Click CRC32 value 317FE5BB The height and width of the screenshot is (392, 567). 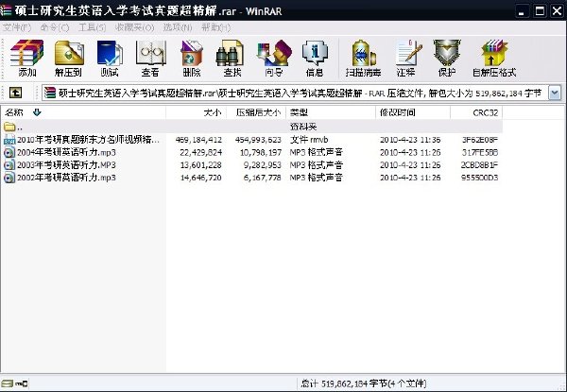[479, 152]
